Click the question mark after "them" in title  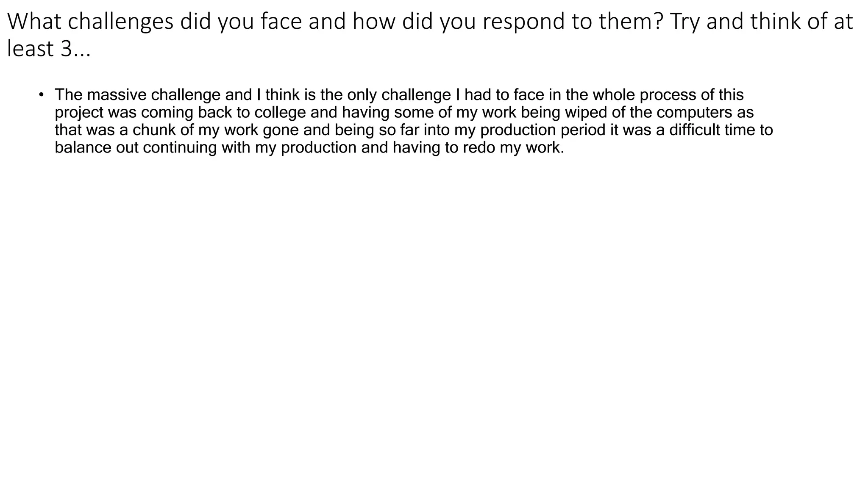(x=659, y=21)
